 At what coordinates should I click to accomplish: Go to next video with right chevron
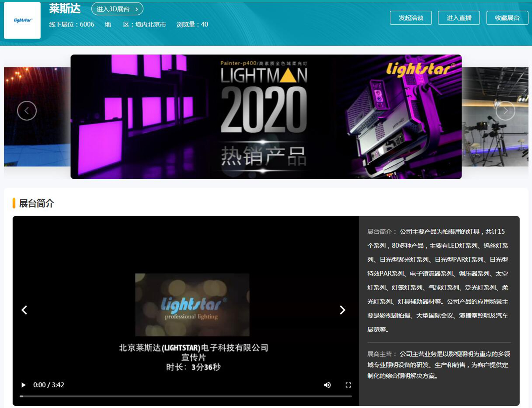pyautogui.click(x=342, y=310)
